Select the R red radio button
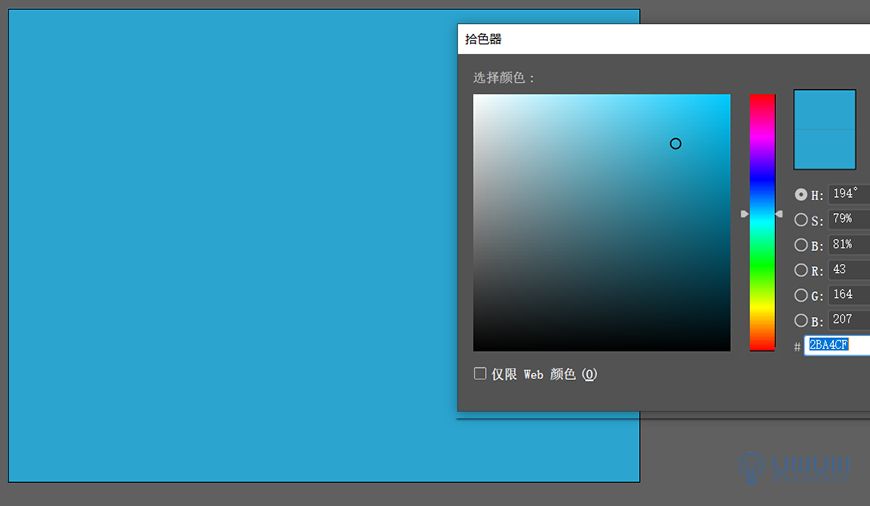Viewport: 870px width, 506px height. coord(801,270)
